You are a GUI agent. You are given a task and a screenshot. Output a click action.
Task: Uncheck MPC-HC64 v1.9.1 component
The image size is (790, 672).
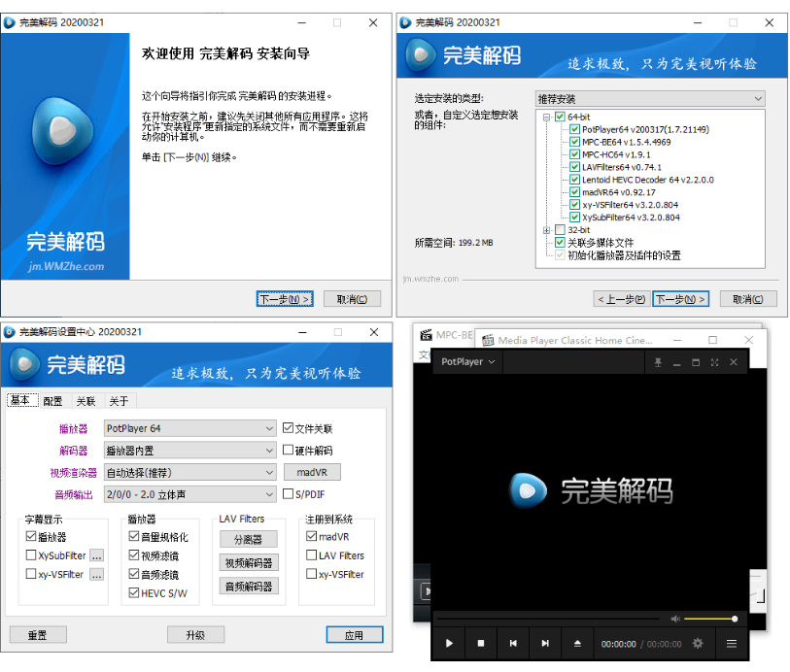point(574,154)
